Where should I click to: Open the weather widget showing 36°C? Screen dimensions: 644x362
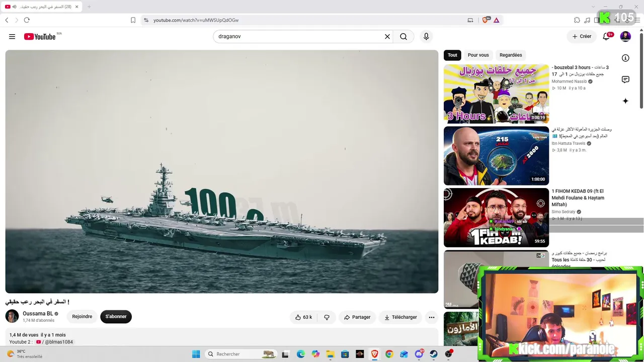(x=25, y=354)
